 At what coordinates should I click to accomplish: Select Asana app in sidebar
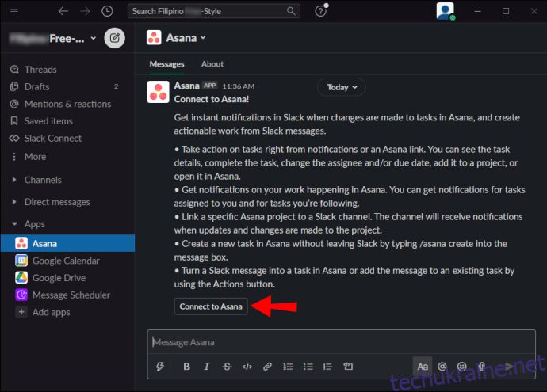(x=67, y=243)
